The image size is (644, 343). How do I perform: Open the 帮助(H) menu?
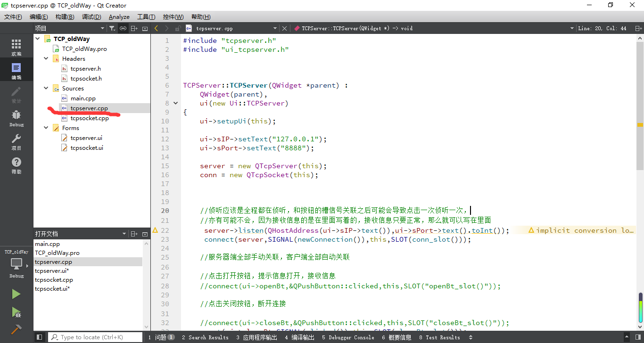[x=201, y=16]
